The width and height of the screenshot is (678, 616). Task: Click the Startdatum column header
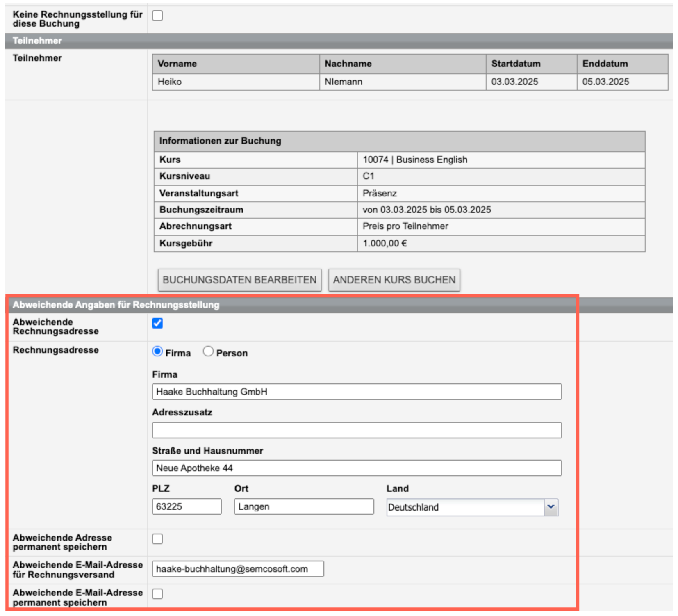(x=531, y=64)
